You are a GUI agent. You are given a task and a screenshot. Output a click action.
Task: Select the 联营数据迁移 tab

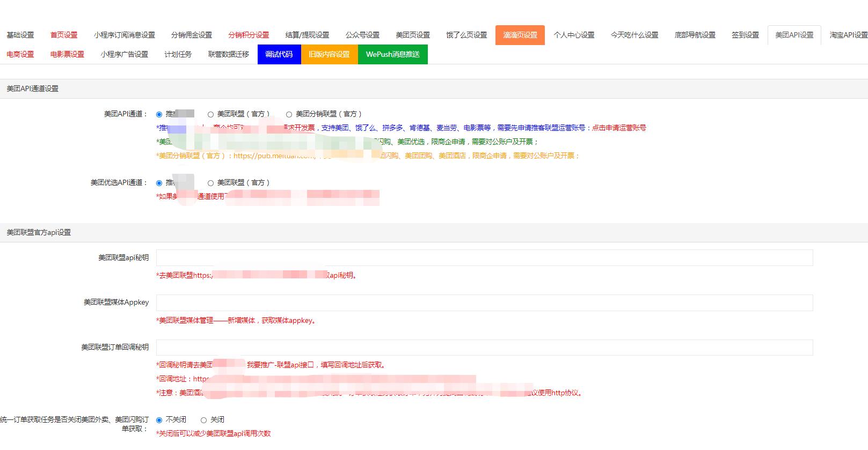click(x=229, y=54)
